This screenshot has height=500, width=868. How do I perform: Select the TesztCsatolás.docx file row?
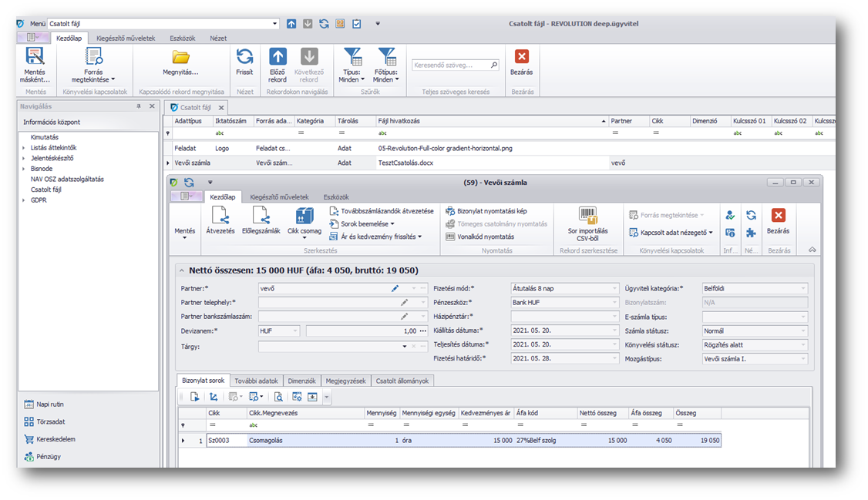[x=405, y=163]
